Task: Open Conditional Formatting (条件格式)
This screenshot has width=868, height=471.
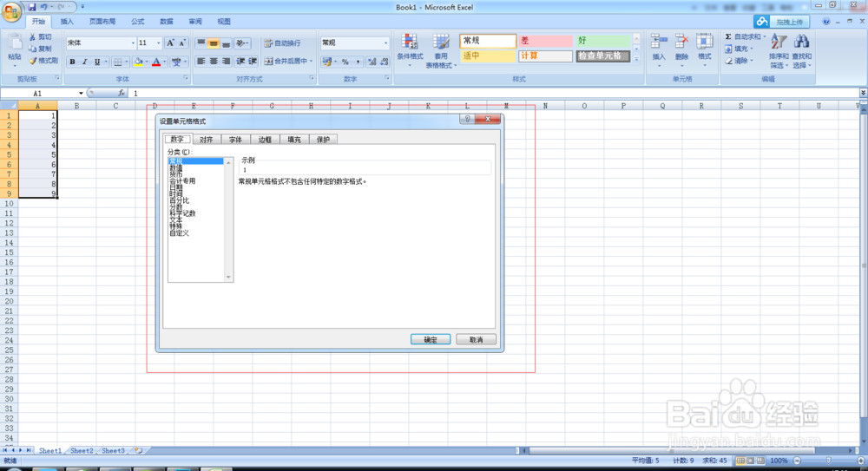Action: (x=410, y=50)
